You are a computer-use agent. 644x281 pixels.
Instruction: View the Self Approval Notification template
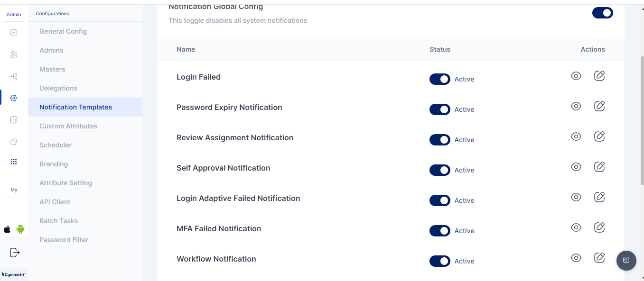click(x=576, y=167)
